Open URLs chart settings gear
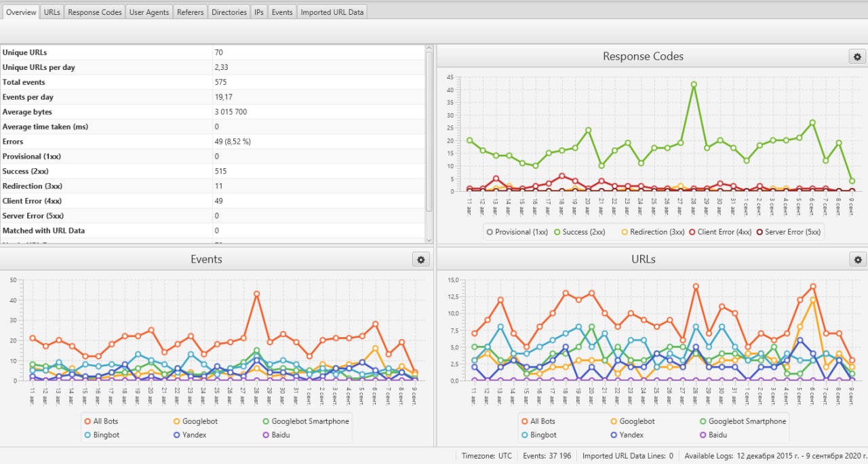868x464 pixels. [857, 259]
